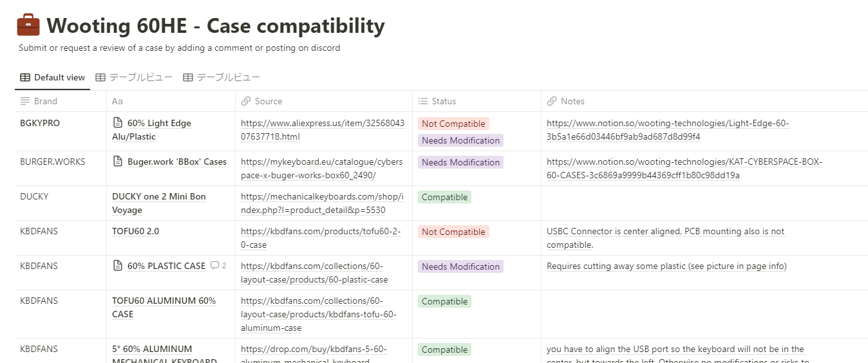Open Source column header menu
This screenshot has width=868, height=363.
[x=324, y=101]
